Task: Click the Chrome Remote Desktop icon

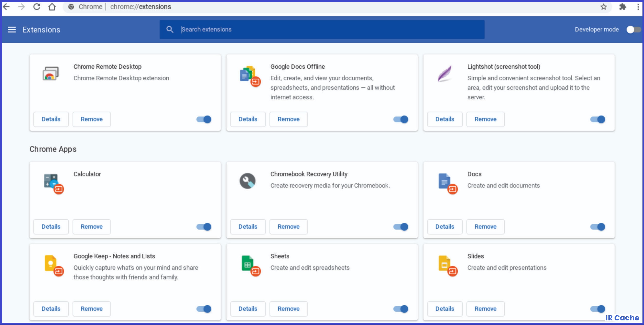Action: pos(51,74)
